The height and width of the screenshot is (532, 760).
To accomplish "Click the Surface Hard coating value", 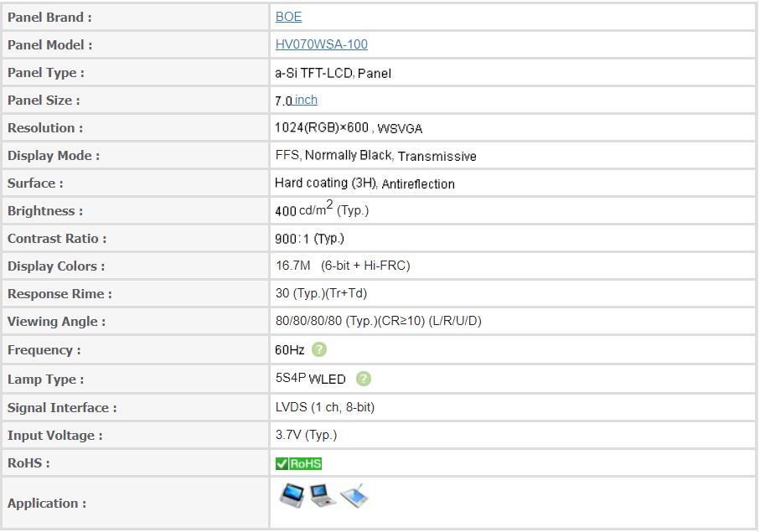I will point(326,183).
